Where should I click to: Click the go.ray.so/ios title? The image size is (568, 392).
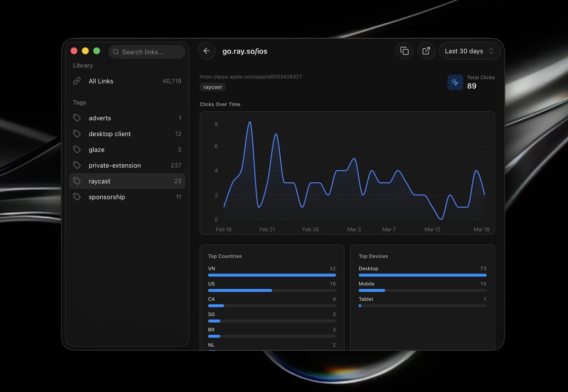click(x=245, y=51)
